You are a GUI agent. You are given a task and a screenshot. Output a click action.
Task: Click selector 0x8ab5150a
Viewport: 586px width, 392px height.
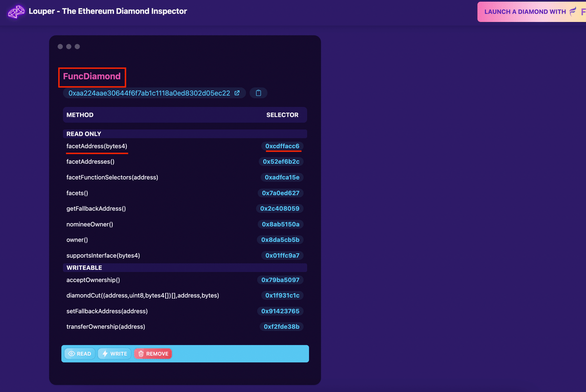(280, 224)
